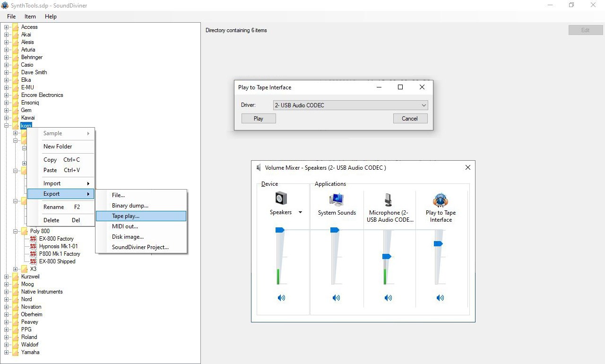Click the SoundDiviner app icon in title bar

(x=5, y=5)
